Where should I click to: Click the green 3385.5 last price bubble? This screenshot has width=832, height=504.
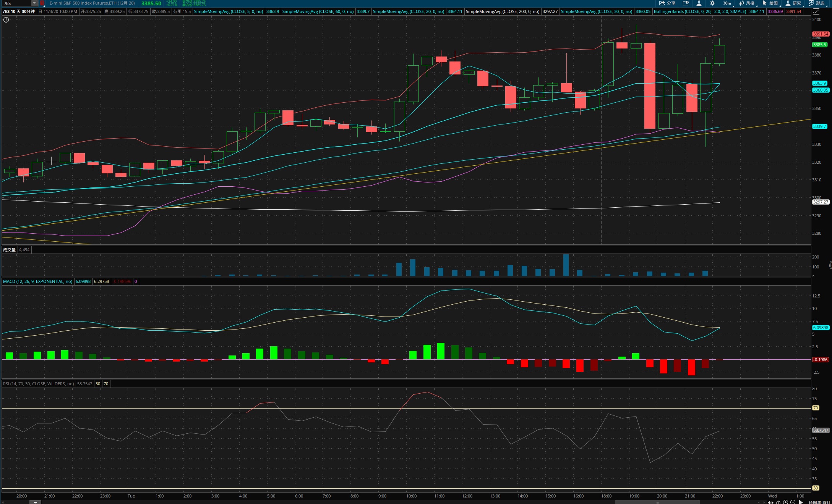819,45
